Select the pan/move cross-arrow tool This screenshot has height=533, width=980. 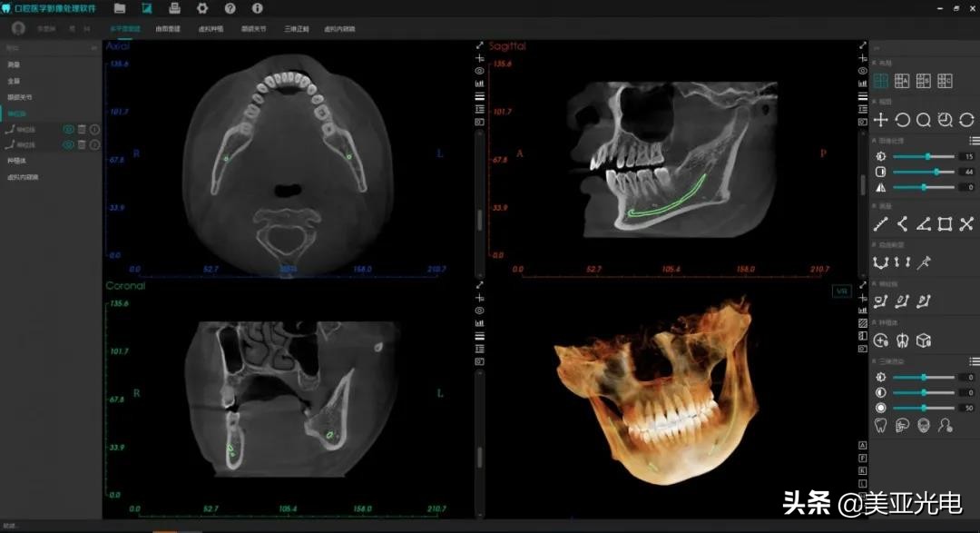click(880, 120)
